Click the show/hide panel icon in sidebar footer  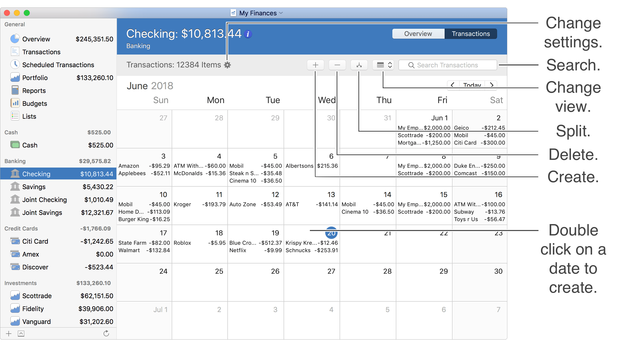click(21, 333)
